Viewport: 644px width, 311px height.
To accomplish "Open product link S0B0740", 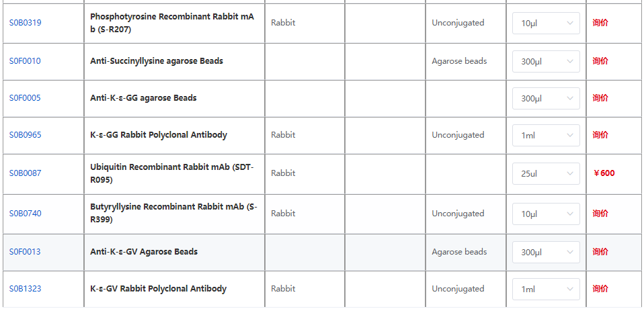I will (25, 214).
